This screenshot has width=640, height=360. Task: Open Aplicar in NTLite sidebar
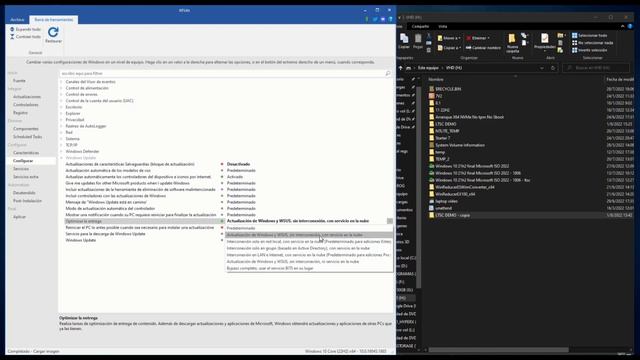[19, 217]
